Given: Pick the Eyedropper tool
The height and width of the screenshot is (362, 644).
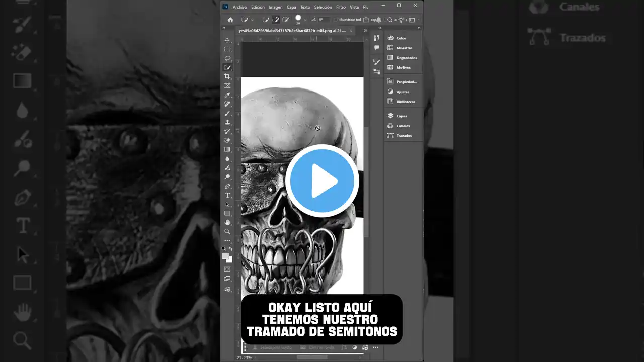Looking at the screenshot, I should coord(227,95).
